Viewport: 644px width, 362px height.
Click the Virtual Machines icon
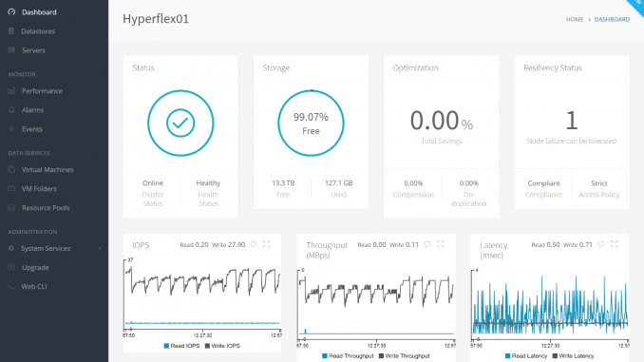pos(11,169)
